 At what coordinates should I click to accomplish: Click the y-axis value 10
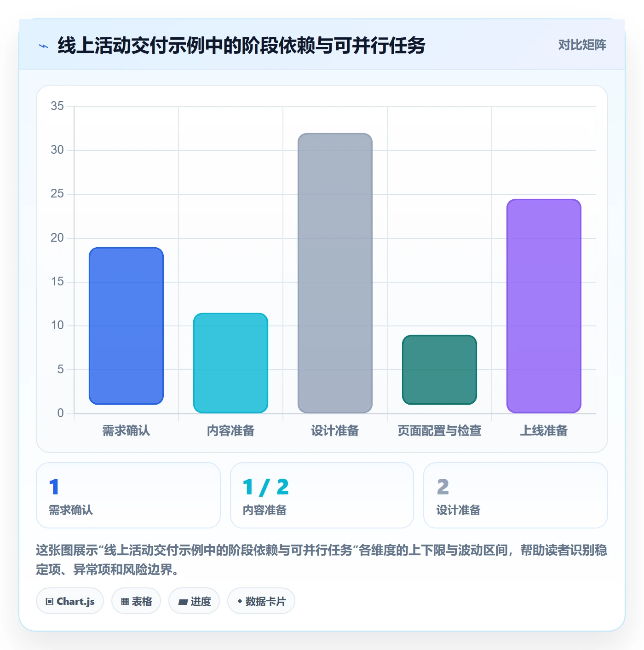(57, 325)
